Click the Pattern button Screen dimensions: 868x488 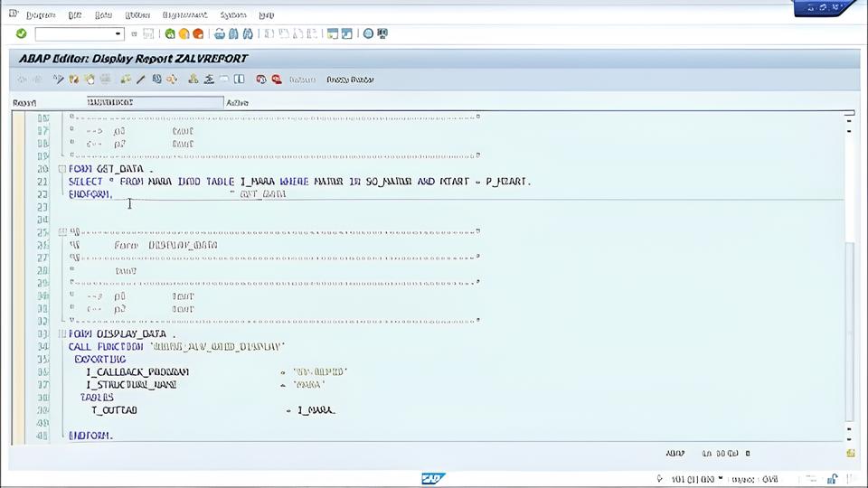[x=302, y=80]
